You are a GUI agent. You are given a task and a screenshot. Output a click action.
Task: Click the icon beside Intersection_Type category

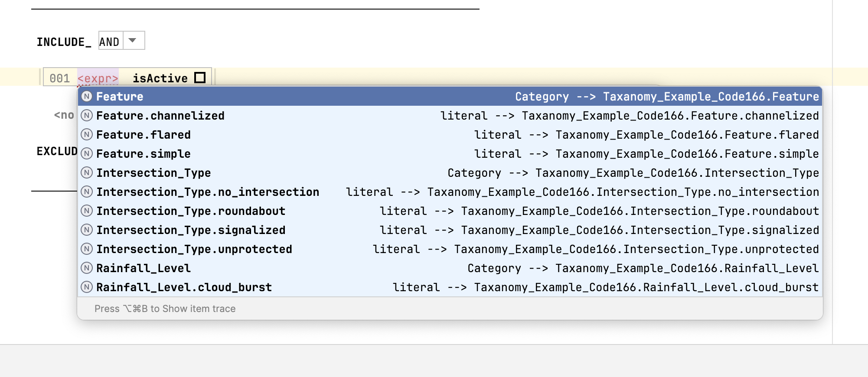(87, 173)
